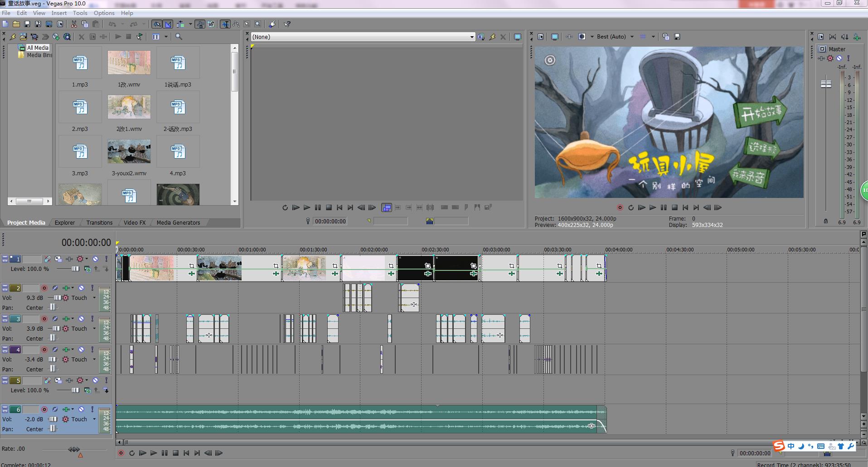This screenshot has width=868, height=467.
Task: Play the video preview from the start
Action: (x=642, y=207)
